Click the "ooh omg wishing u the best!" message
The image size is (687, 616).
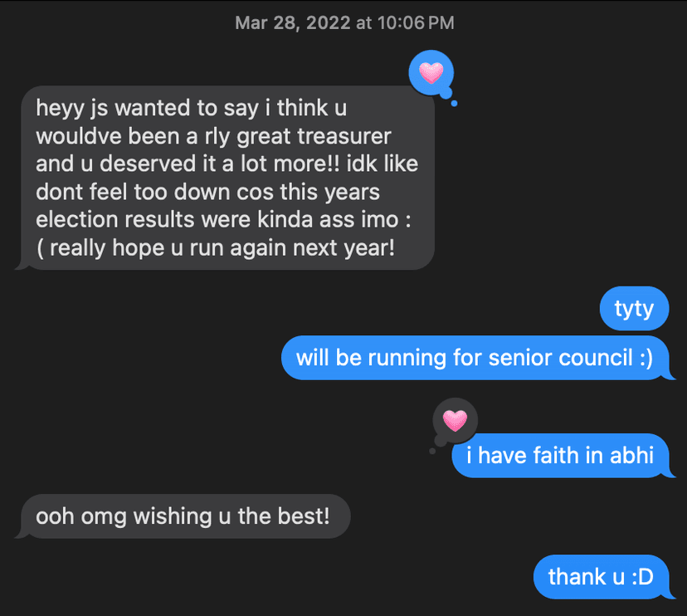pos(183,516)
